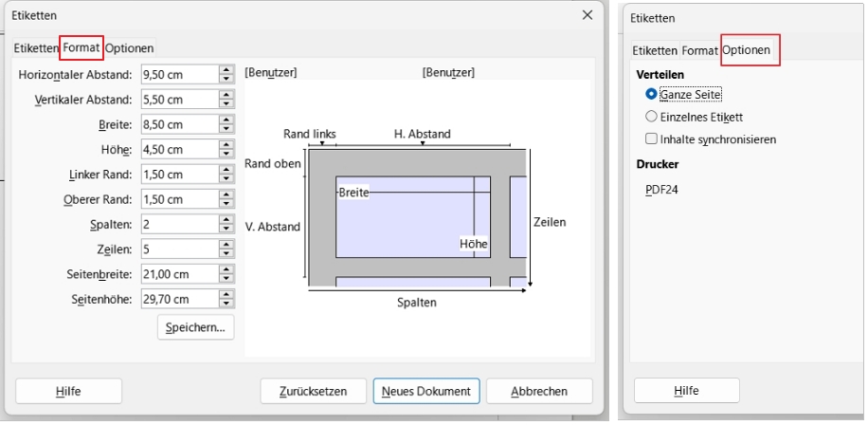Decrease Höhe value using spinner down arrow
This screenshot has height=425, width=868.
click(226, 153)
